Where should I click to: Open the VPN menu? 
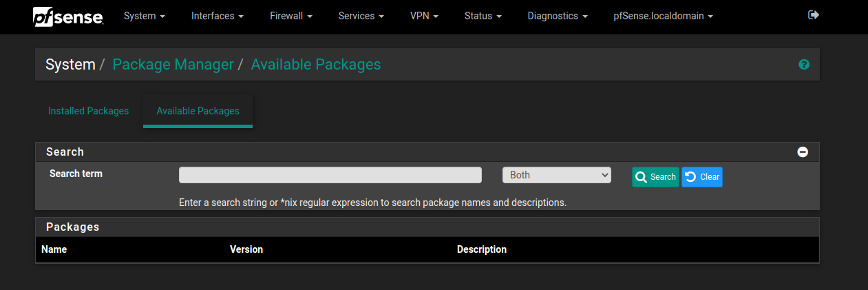[424, 15]
